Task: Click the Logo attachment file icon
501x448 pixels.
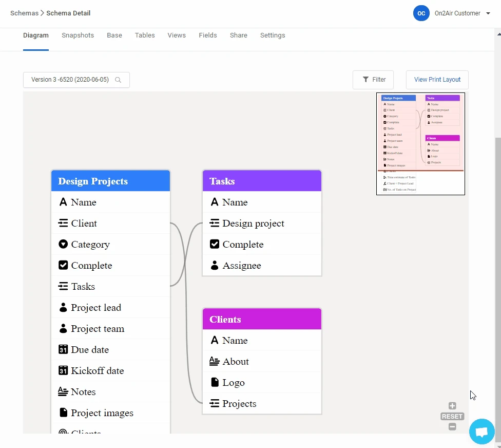Action: [215, 383]
